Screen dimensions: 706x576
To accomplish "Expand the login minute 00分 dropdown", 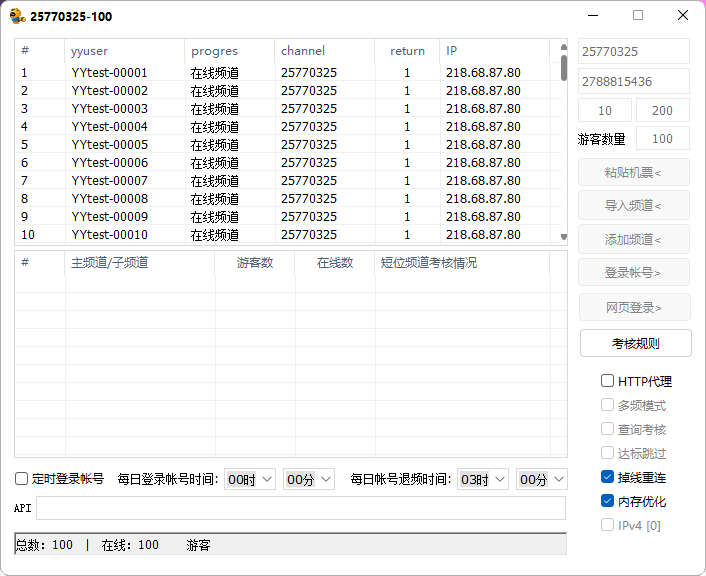I will coord(308,480).
